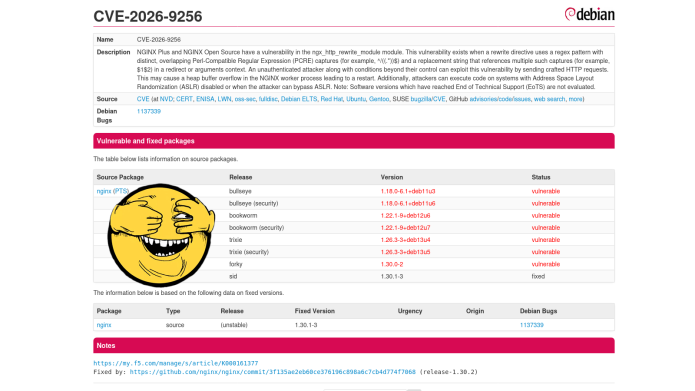Click the CVE-2026-9256 page heading
The image size is (695, 391).
pyautogui.click(x=148, y=16)
